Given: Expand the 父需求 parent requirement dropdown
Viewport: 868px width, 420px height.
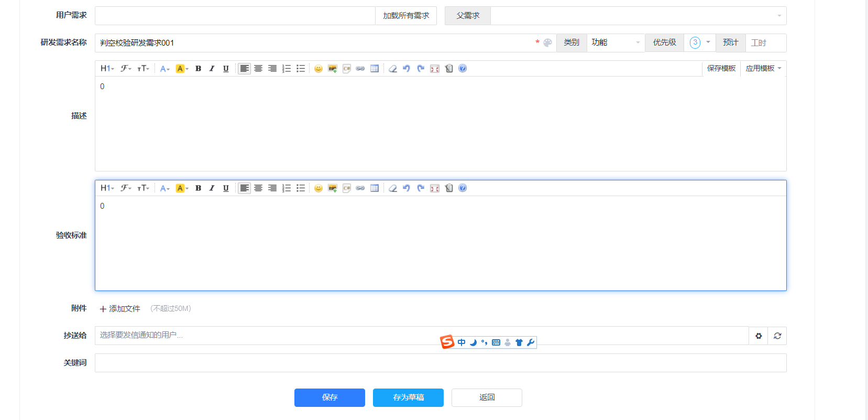Looking at the screenshot, I should click(x=639, y=16).
